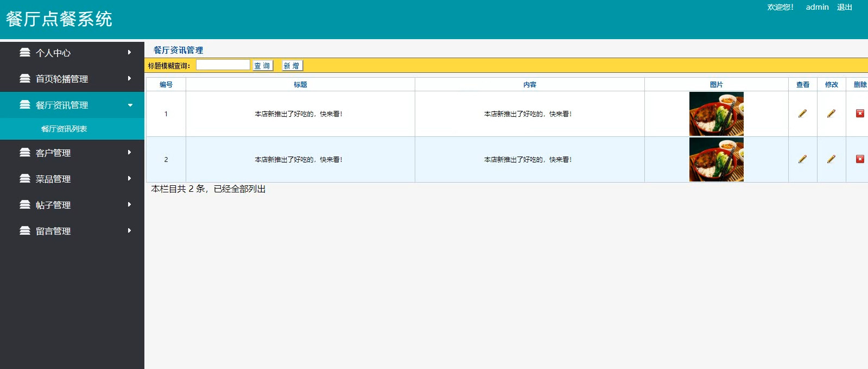
Task: Click the stack icon beside 留言管理
Action: click(25, 230)
